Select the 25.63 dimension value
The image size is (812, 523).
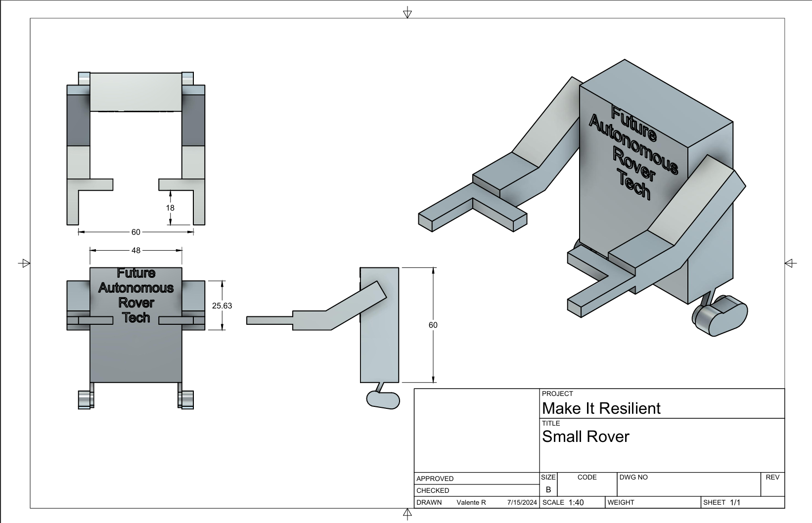[x=222, y=305]
